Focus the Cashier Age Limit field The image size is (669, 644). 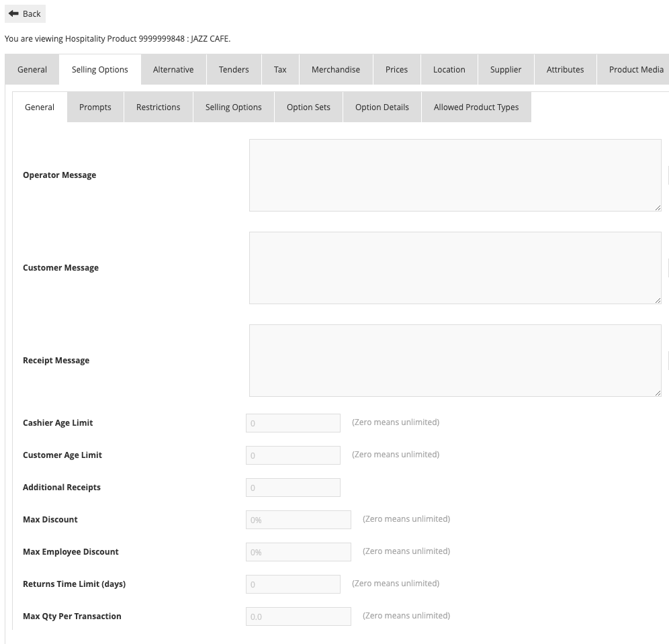click(293, 423)
